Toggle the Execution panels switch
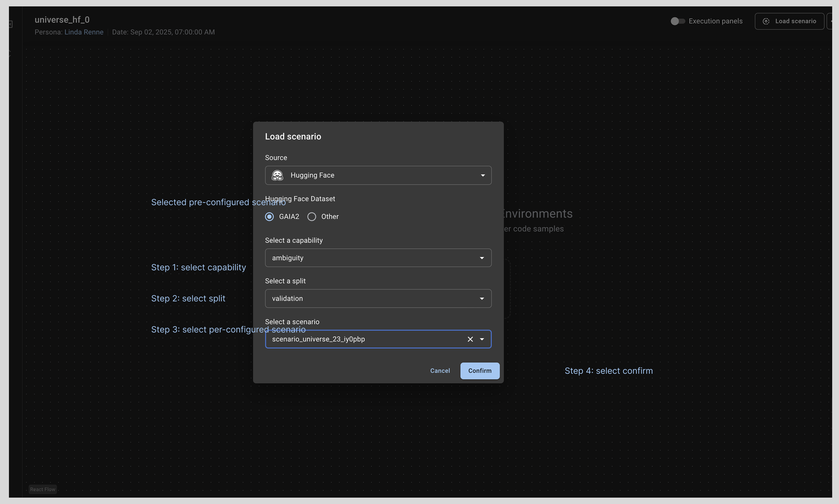 678,21
